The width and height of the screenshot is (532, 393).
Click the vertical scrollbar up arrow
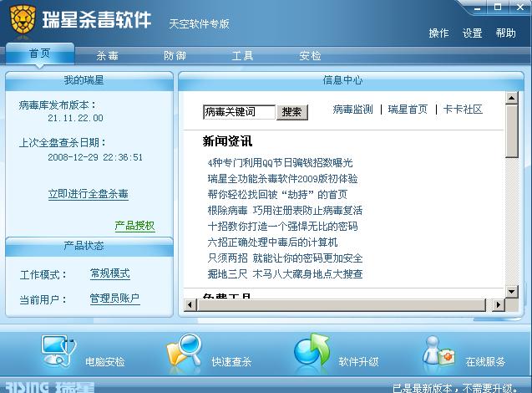coord(512,98)
